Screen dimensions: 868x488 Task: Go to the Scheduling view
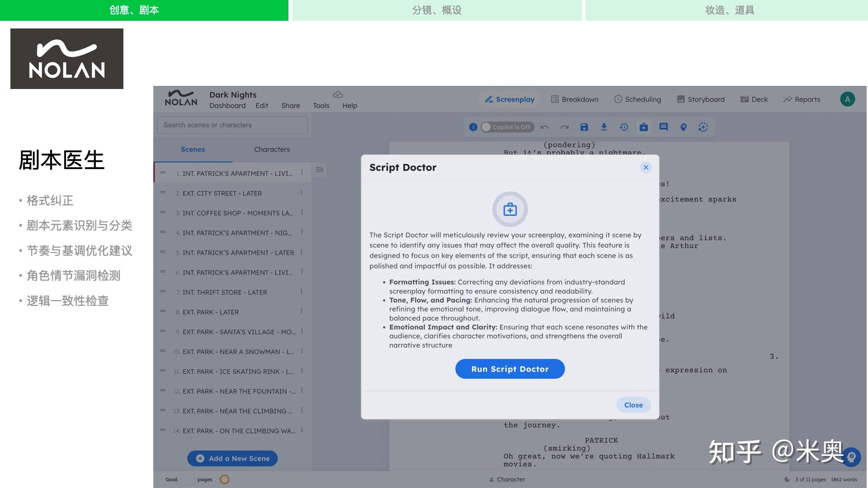pyautogui.click(x=637, y=99)
